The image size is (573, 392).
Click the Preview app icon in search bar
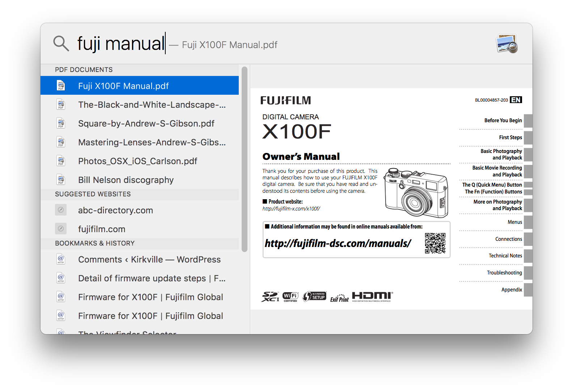pyautogui.click(x=506, y=44)
